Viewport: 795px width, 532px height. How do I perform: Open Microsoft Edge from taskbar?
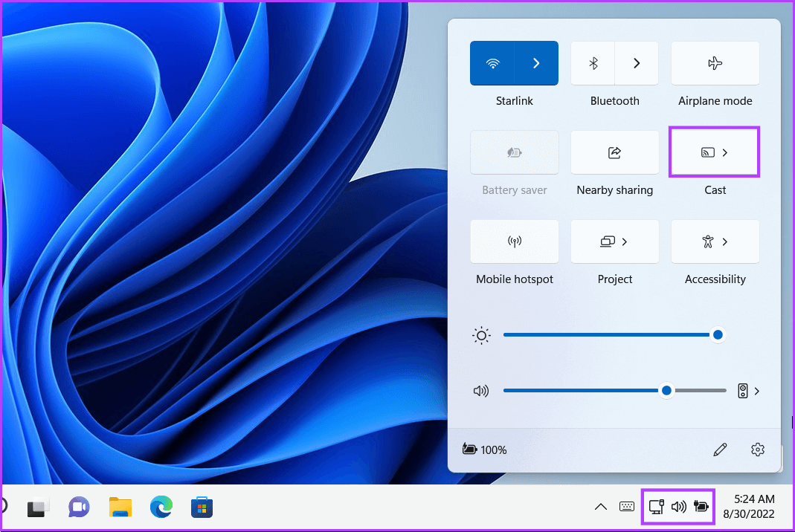click(x=161, y=507)
